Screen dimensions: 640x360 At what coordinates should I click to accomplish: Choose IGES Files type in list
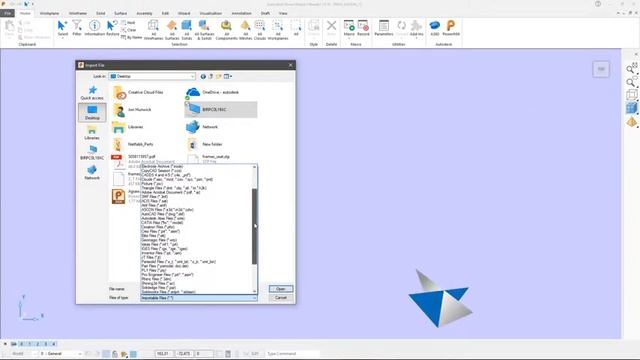pyautogui.click(x=164, y=249)
